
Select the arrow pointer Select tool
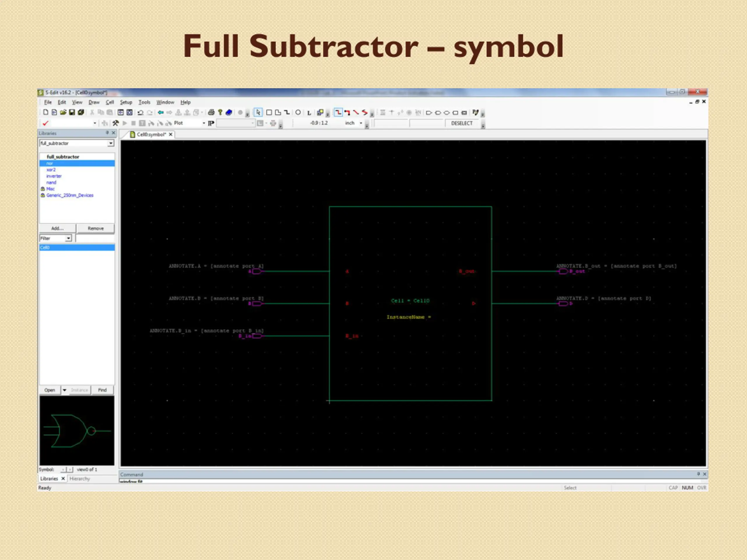click(x=258, y=112)
